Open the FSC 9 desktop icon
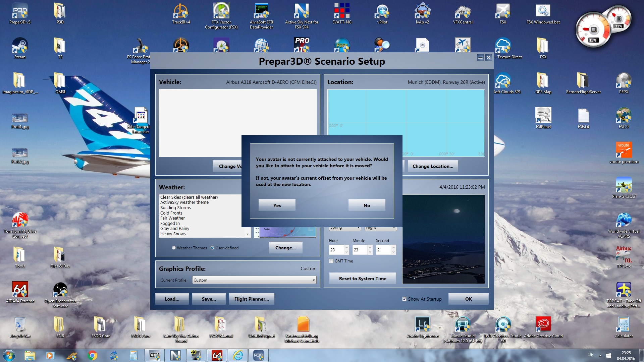 624,118
